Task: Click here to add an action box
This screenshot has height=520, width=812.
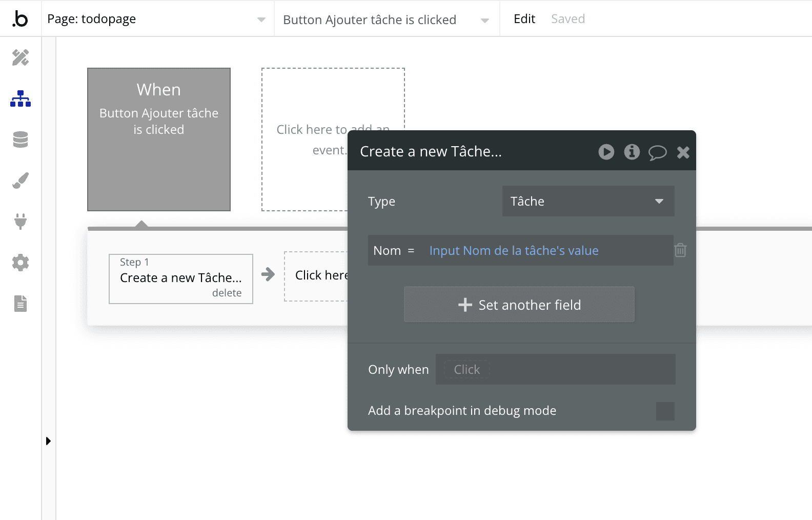Action: pyautogui.click(x=316, y=276)
